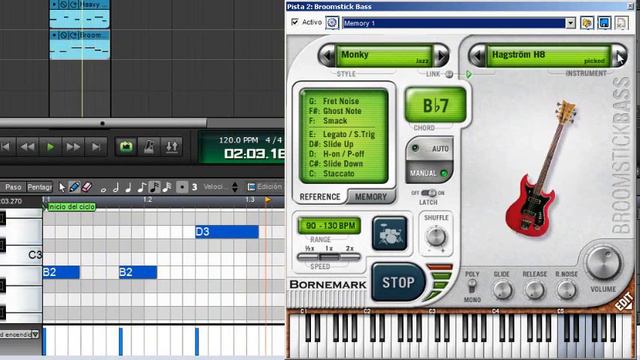Toggle the LATCH off/on switch
Image resolution: width=640 pixels, height=360 pixels.
(429, 193)
